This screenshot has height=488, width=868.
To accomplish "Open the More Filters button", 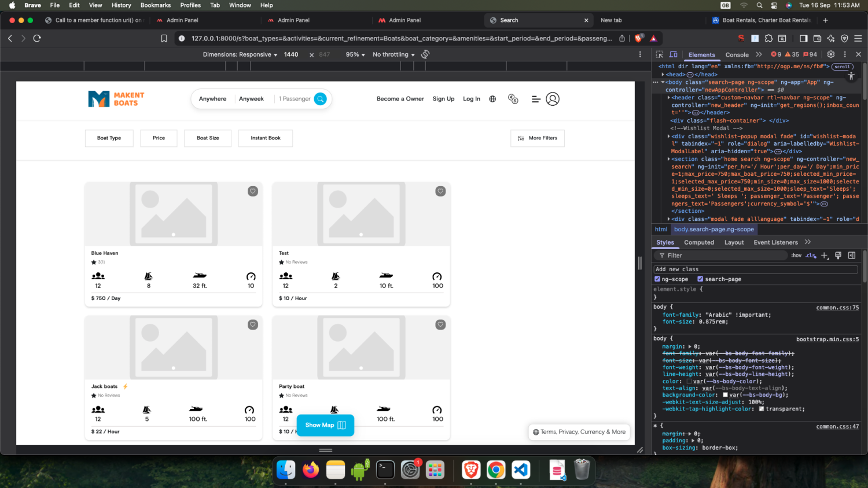I will tap(537, 138).
